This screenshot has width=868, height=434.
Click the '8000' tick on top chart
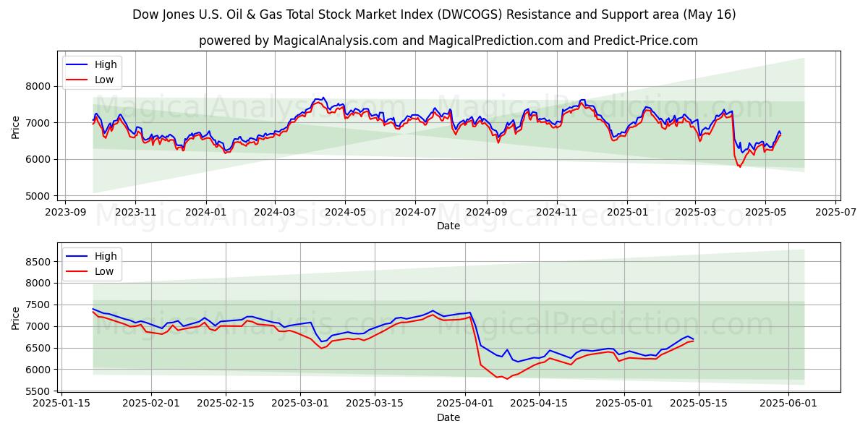coord(39,86)
